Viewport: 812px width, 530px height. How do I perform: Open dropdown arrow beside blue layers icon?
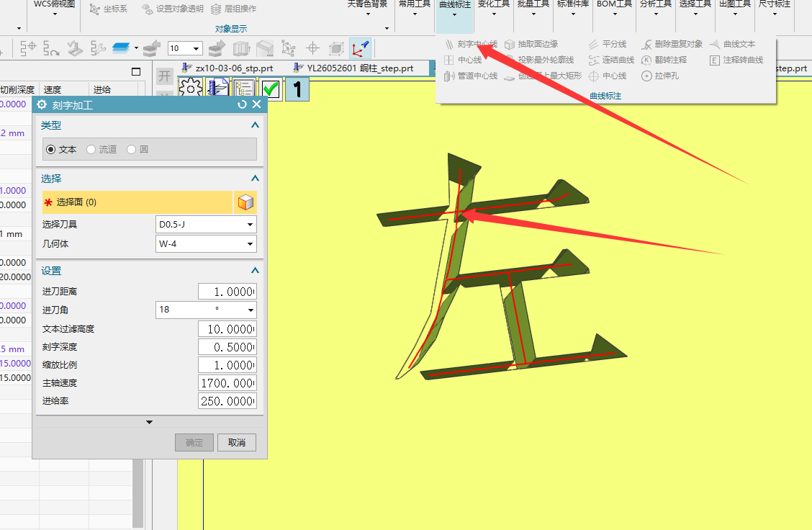(136, 48)
